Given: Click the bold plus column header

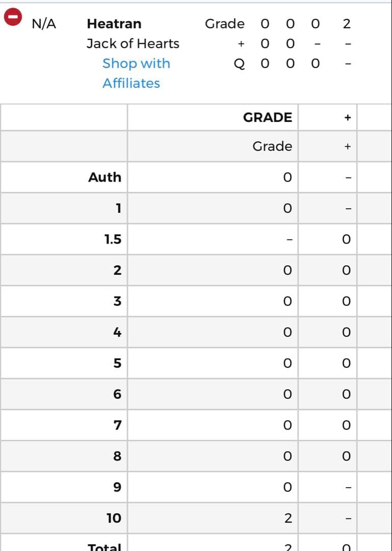Looking at the screenshot, I should pos(348,117).
